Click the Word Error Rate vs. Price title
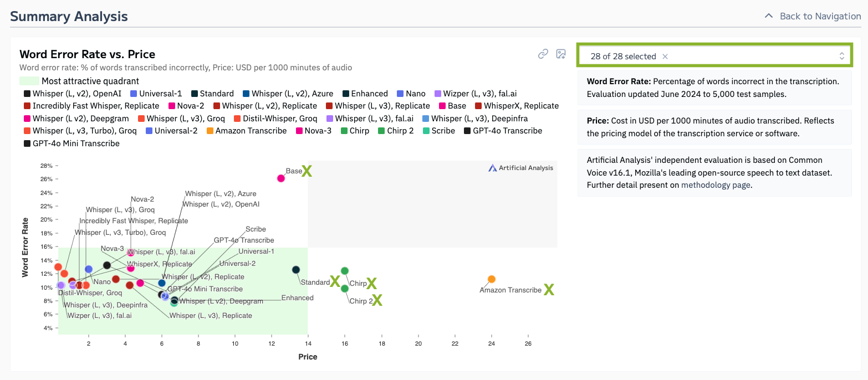This screenshot has width=868, height=380. point(87,54)
